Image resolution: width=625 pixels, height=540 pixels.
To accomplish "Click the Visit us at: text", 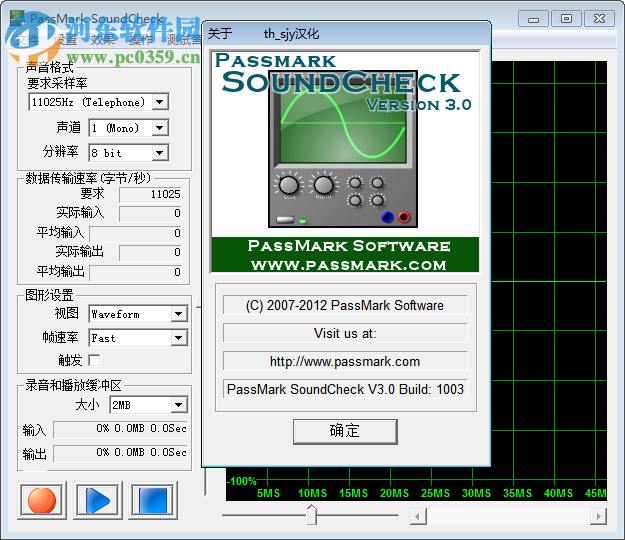I will pyautogui.click(x=345, y=333).
